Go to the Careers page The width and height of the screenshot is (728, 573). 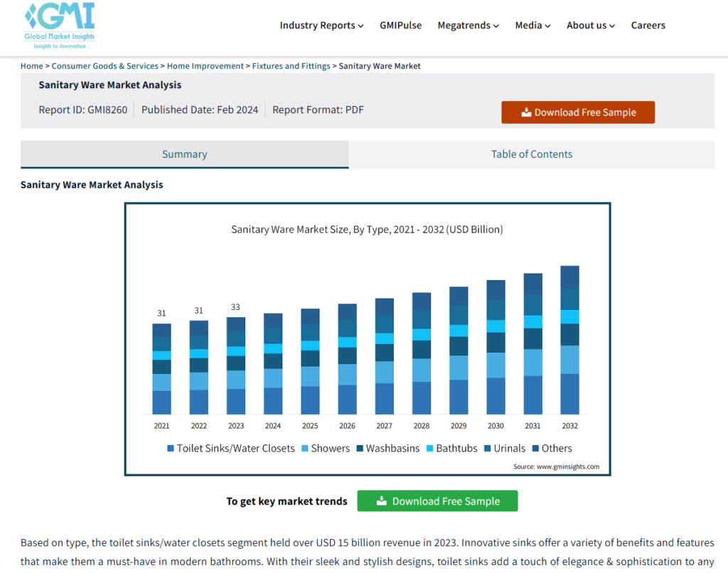coord(648,26)
